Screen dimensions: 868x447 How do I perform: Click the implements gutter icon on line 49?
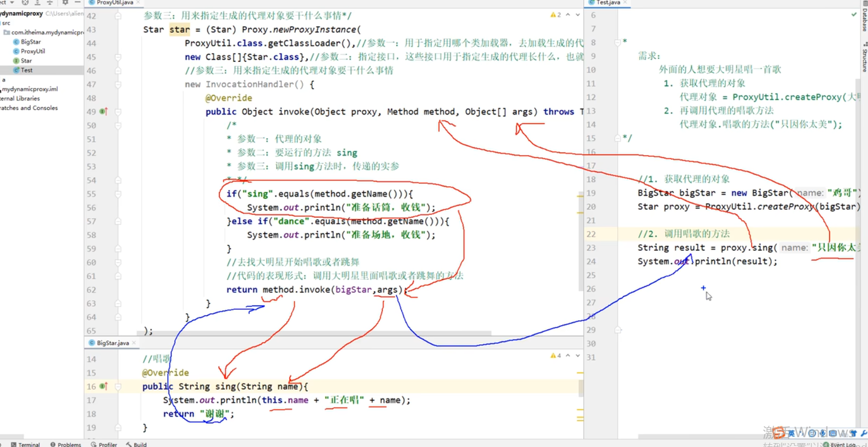click(103, 111)
